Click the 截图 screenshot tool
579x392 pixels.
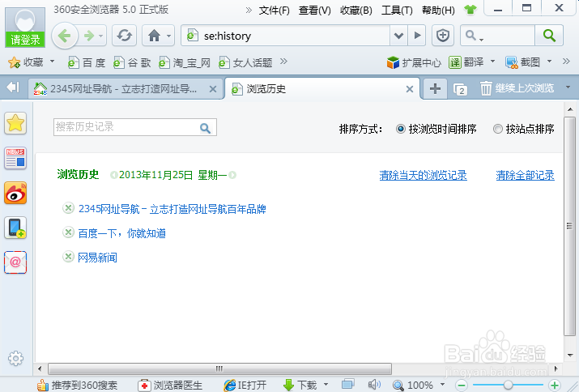[523, 62]
